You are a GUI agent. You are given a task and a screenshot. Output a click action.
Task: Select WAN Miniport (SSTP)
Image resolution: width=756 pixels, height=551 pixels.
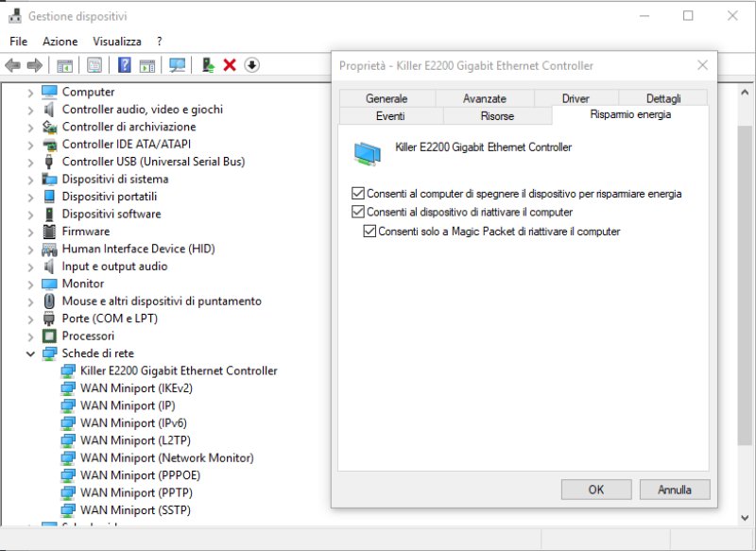pos(135,510)
